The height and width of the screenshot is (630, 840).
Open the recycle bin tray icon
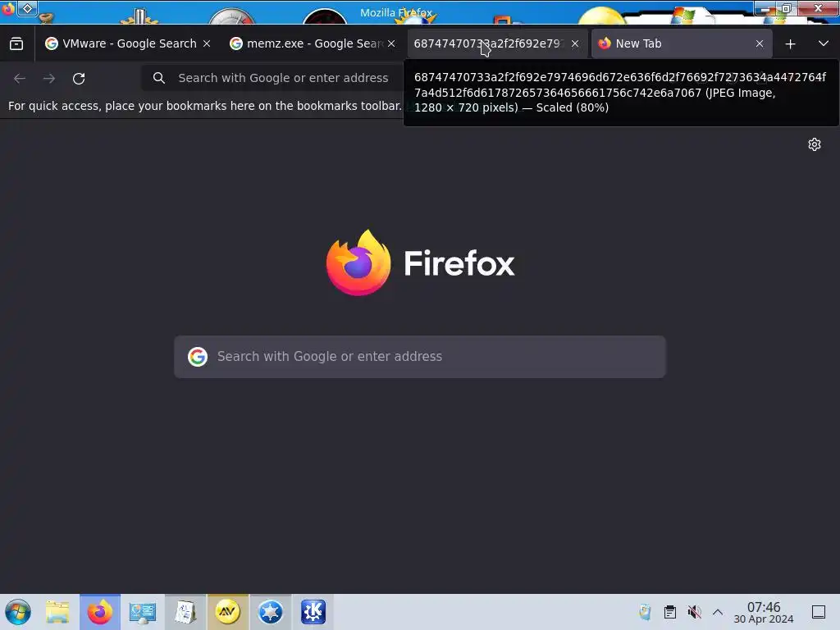(645, 612)
